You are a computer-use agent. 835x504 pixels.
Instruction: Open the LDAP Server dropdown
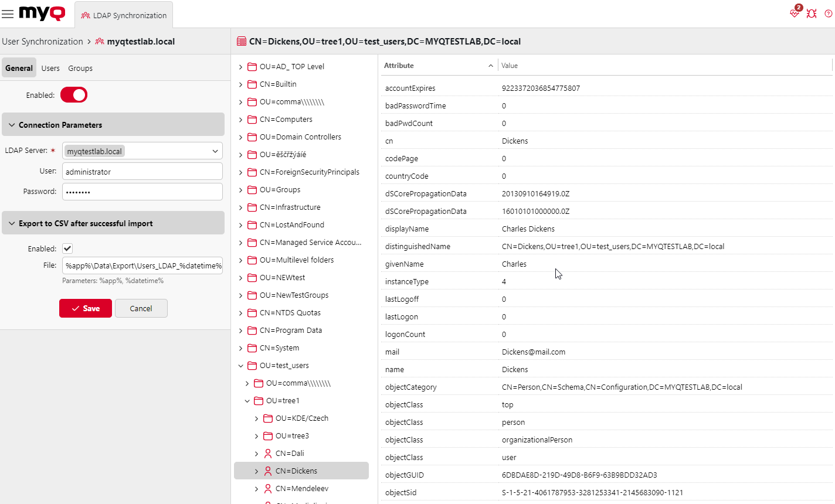(216, 151)
